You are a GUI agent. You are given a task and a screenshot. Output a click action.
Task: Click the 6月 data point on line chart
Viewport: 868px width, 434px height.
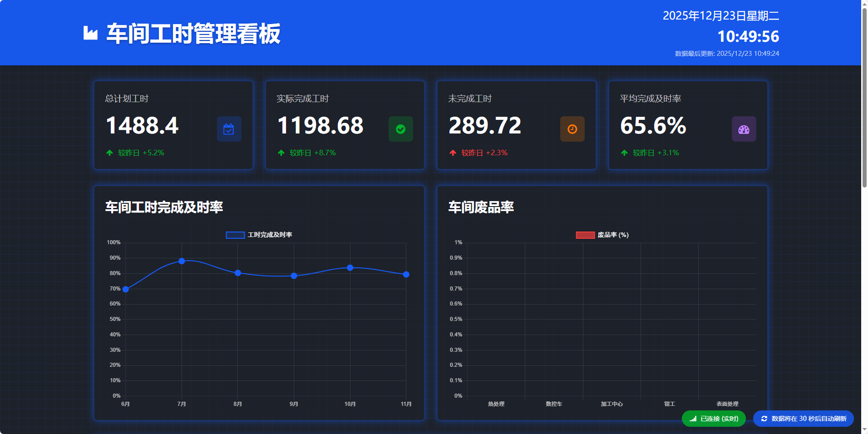coord(126,289)
